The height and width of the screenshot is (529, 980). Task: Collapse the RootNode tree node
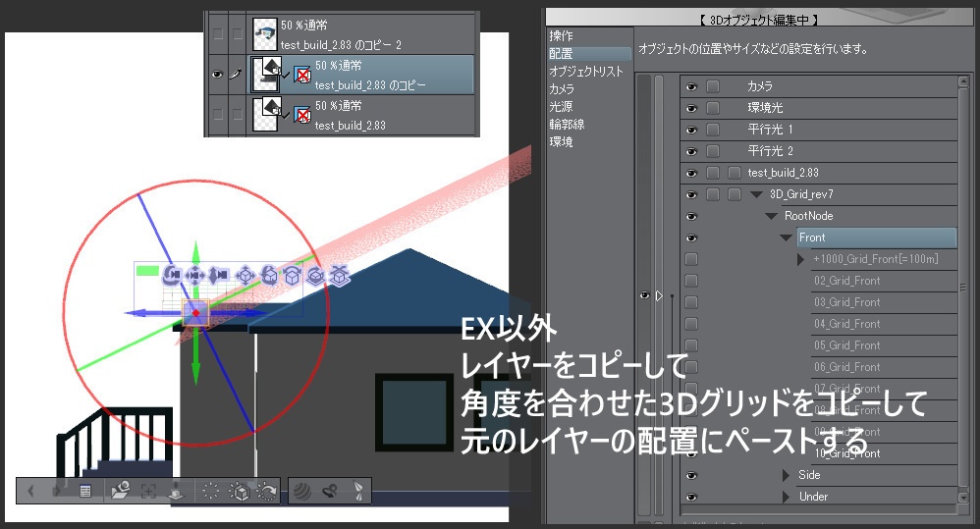click(x=771, y=216)
